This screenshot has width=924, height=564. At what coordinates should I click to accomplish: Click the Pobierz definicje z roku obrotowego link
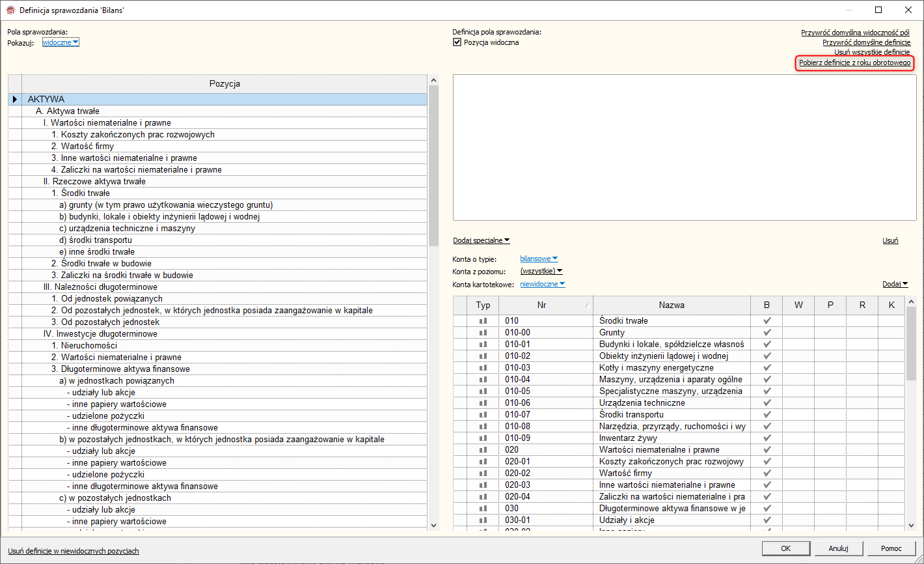tap(854, 63)
